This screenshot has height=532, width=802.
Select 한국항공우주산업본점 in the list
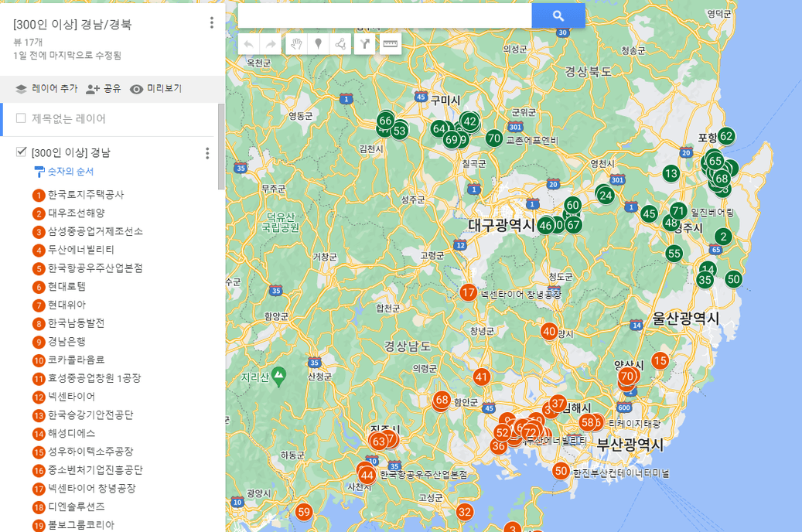pos(95,268)
